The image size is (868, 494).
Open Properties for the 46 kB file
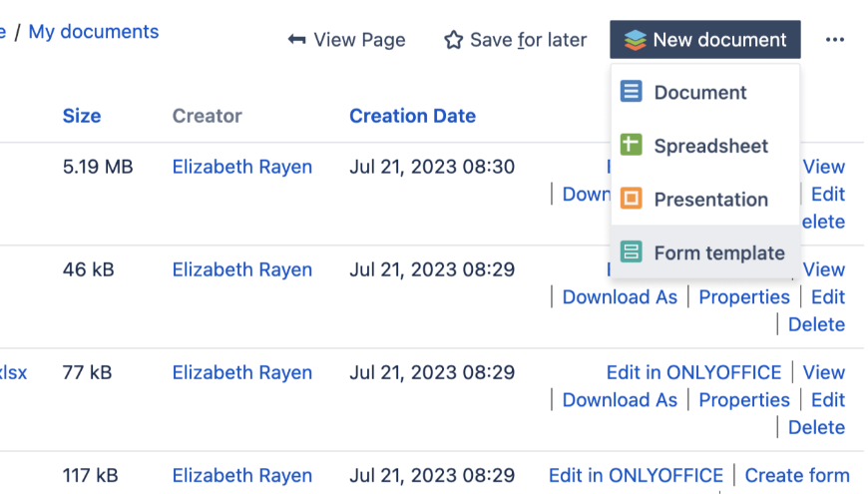744,296
